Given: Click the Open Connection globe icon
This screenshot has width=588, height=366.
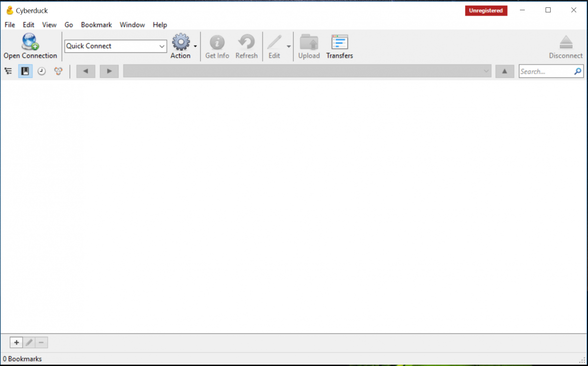Looking at the screenshot, I should click(x=30, y=42).
